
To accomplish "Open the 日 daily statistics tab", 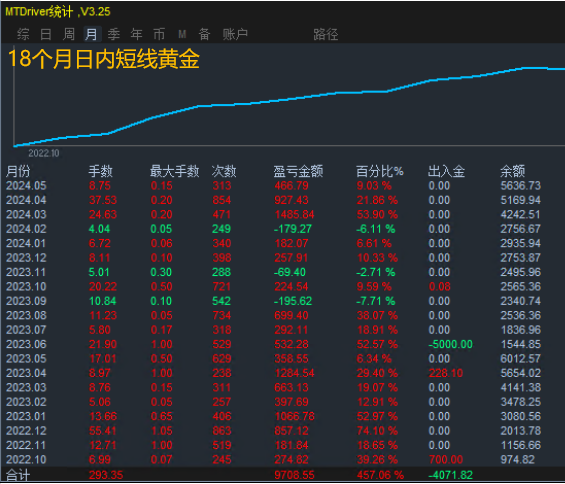I will [x=46, y=34].
